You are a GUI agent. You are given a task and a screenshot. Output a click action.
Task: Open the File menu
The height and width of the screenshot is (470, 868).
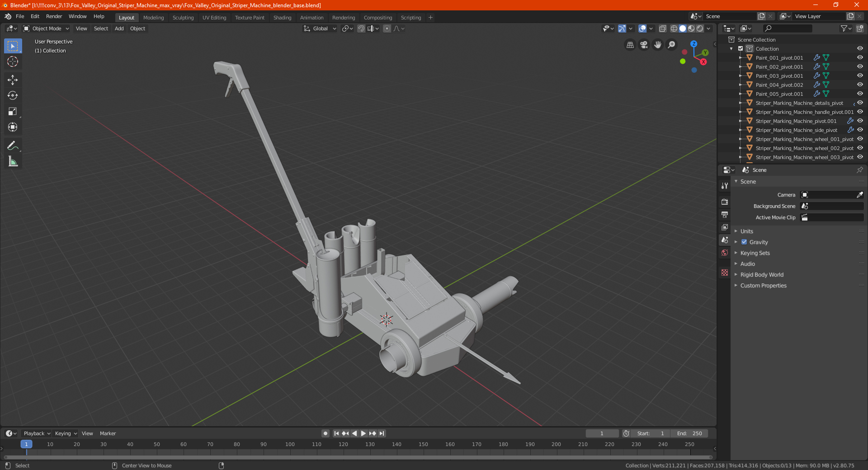coord(20,16)
